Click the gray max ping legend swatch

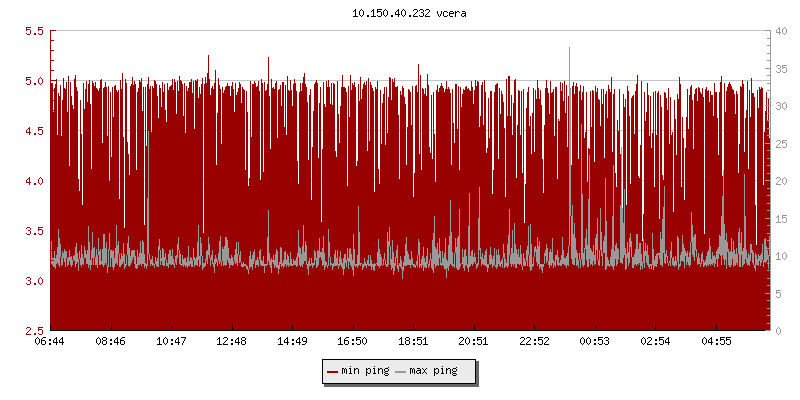(401, 371)
